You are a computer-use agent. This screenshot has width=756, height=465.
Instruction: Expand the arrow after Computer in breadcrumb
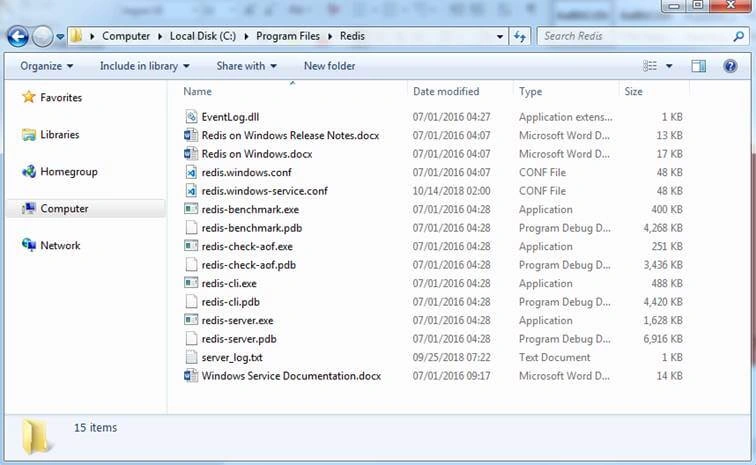160,37
